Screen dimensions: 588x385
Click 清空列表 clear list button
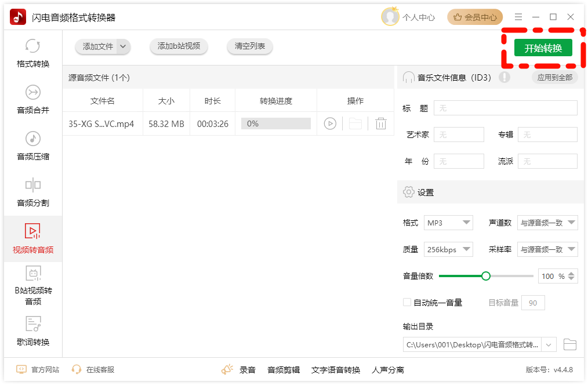250,46
